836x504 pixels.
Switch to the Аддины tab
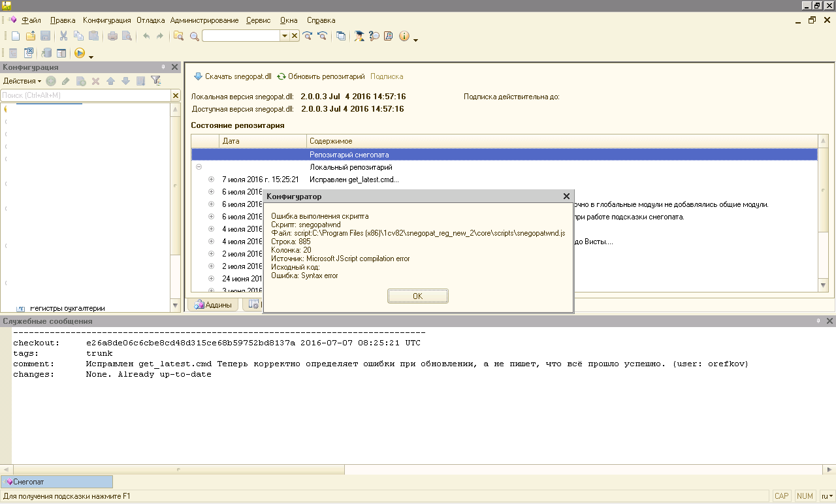click(213, 305)
